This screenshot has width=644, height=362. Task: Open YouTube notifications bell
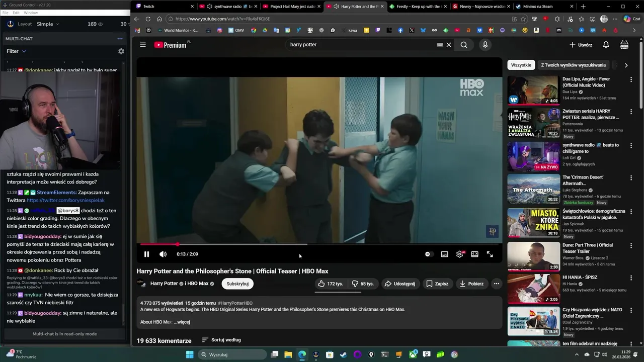(606, 45)
